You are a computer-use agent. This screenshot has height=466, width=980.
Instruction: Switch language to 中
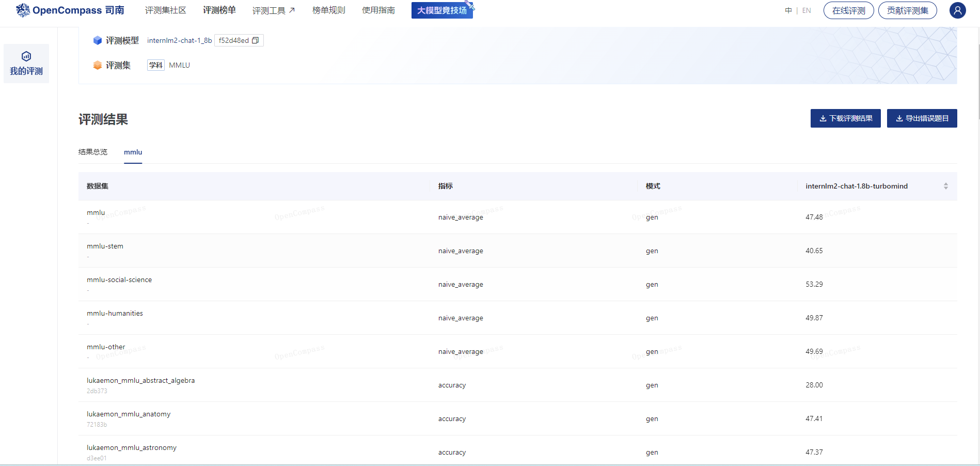pyautogui.click(x=788, y=10)
